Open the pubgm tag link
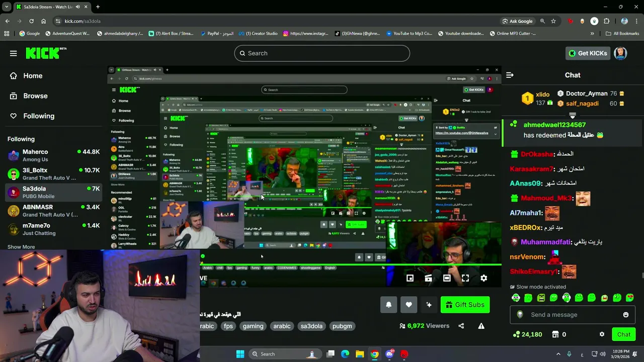This screenshot has height=362, width=644. pos(342,326)
